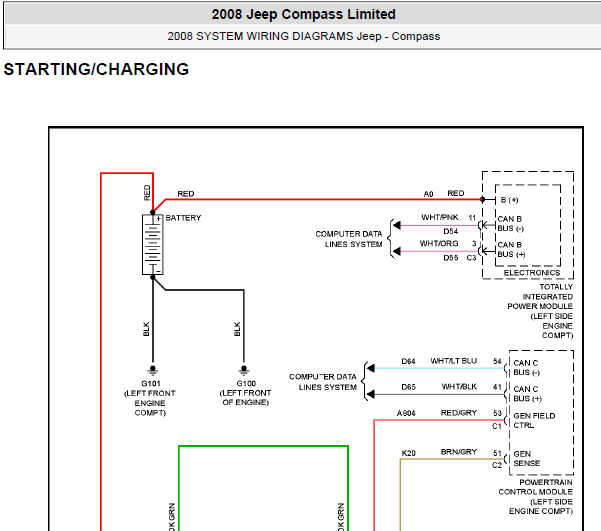Click the WHT/ORG wire color label
The width and height of the screenshot is (601, 531).
click(439, 243)
